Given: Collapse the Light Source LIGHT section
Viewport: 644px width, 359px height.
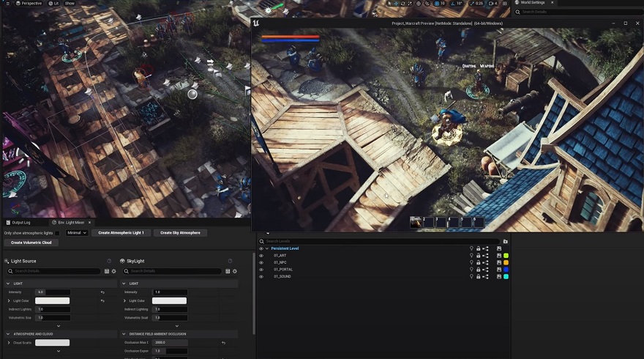Looking at the screenshot, I should [8, 284].
